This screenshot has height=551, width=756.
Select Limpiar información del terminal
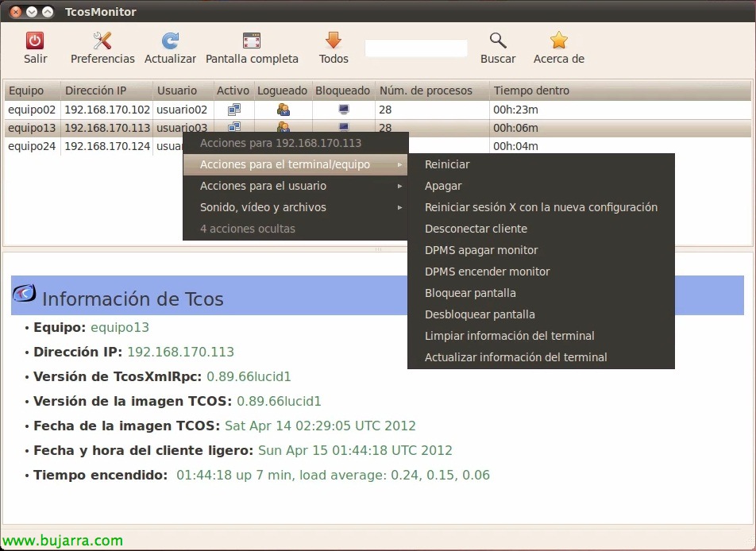coord(541,336)
